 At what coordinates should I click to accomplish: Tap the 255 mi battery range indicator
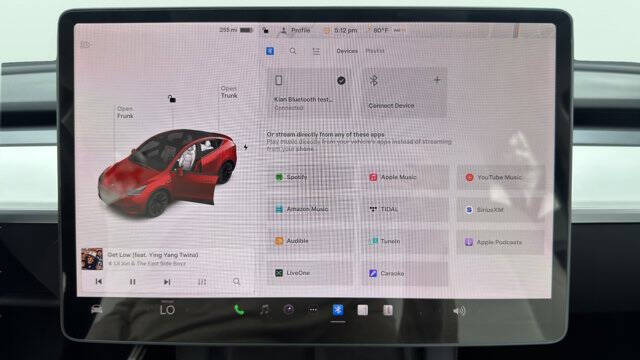pyautogui.click(x=236, y=30)
